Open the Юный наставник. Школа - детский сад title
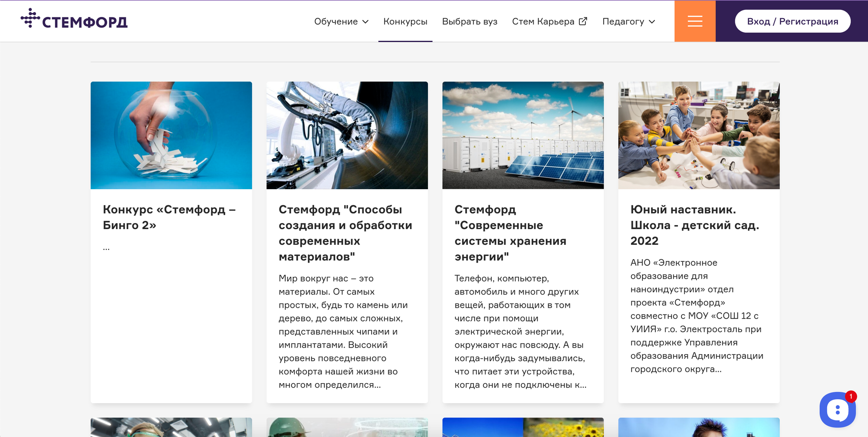 pos(694,225)
